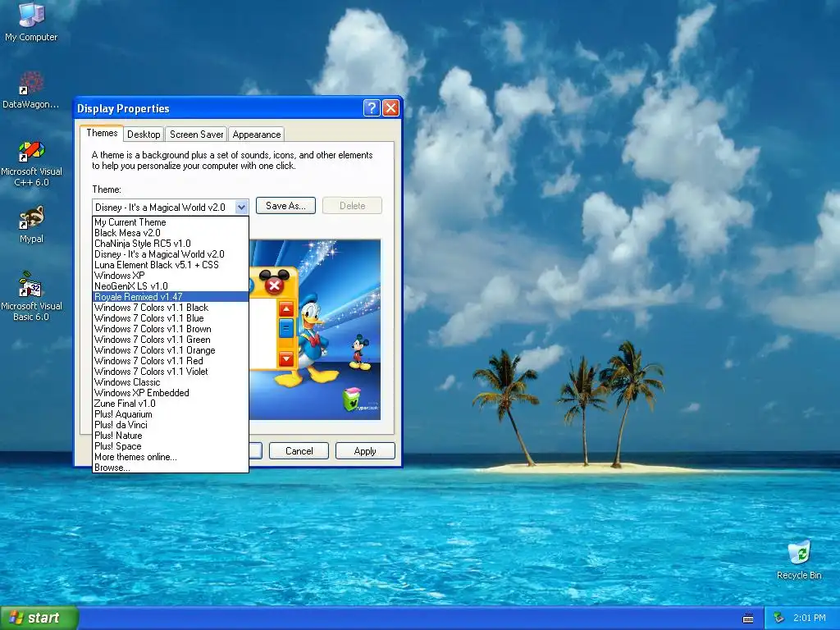Switch to the Screen Saver tab

click(x=196, y=135)
